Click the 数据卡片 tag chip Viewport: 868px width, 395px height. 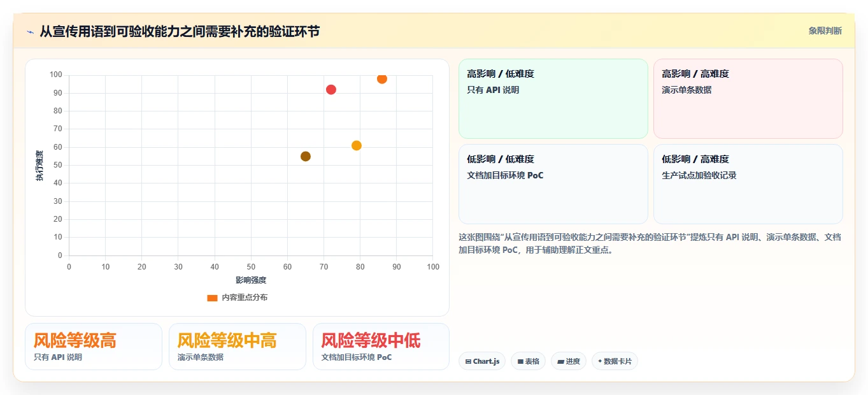[x=615, y=361]
